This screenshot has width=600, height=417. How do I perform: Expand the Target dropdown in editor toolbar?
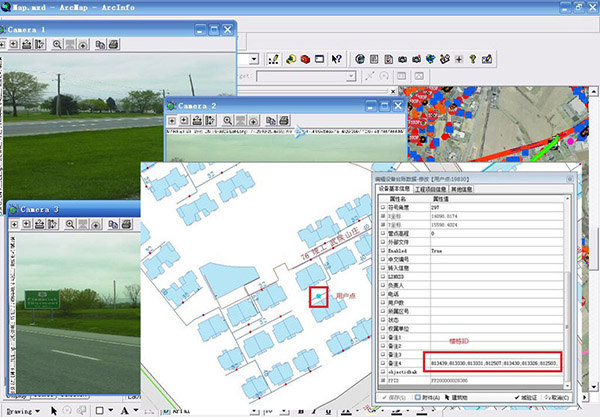(350, 75)
